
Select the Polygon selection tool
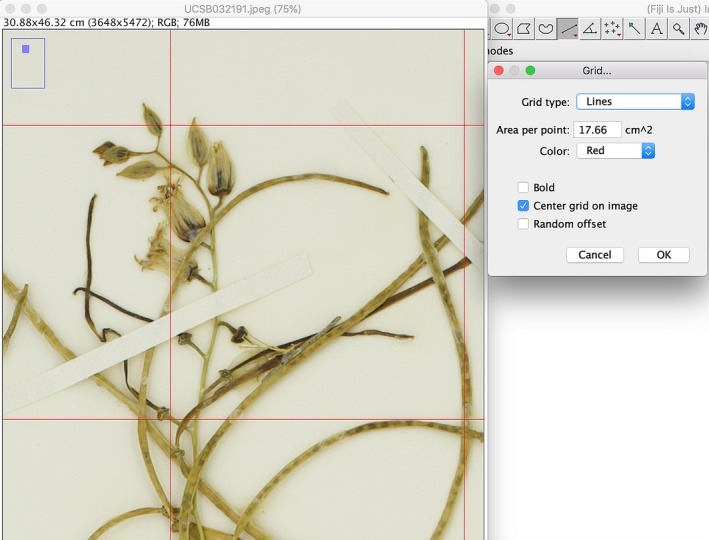tap(524, 29)
